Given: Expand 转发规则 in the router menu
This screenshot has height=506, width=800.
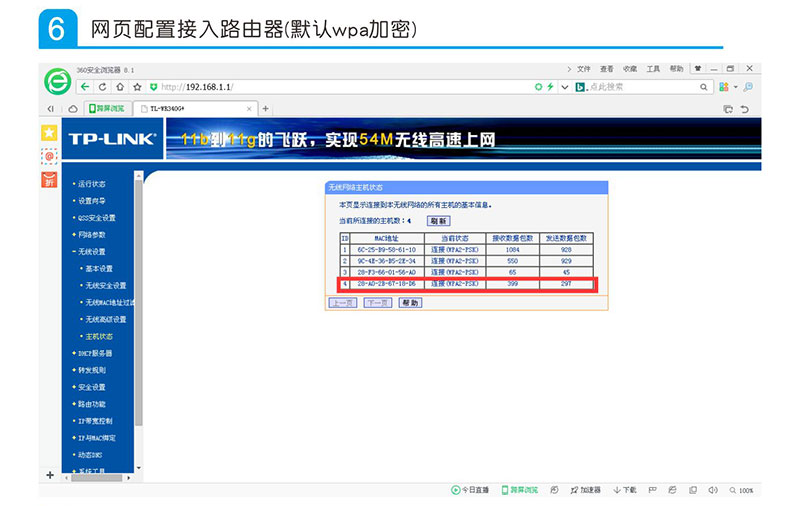Looking at the screenshot, I should (x=92, y=370).
